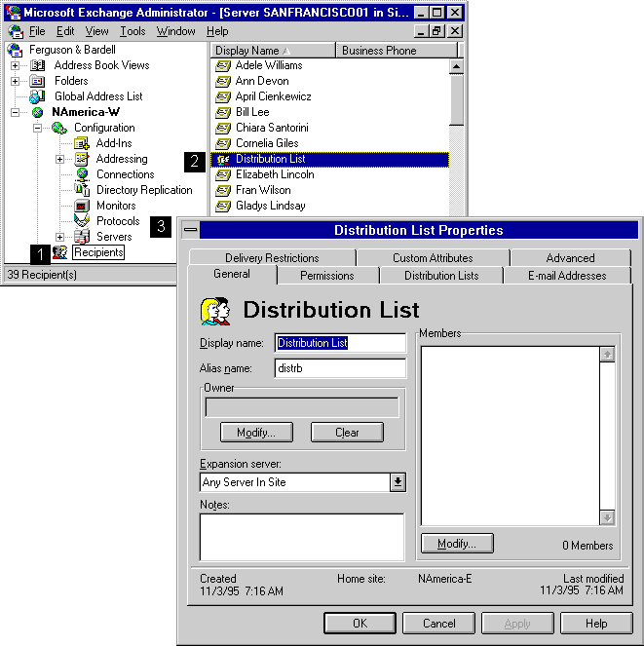Switch to the Delivery Restrictions tab

pos(272,258)
